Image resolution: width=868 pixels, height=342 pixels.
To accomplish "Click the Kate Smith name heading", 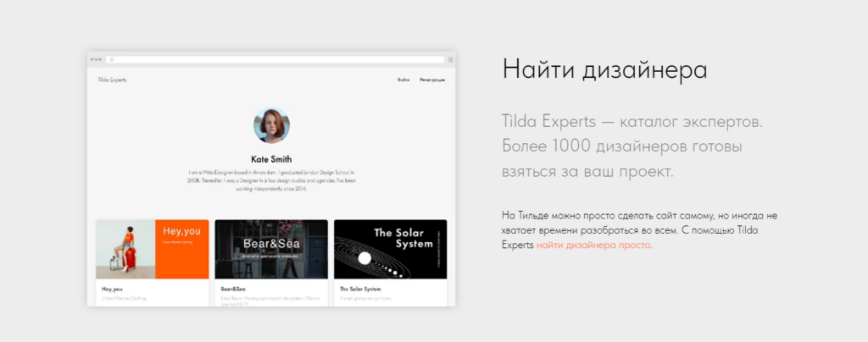I will coord(271,159).
